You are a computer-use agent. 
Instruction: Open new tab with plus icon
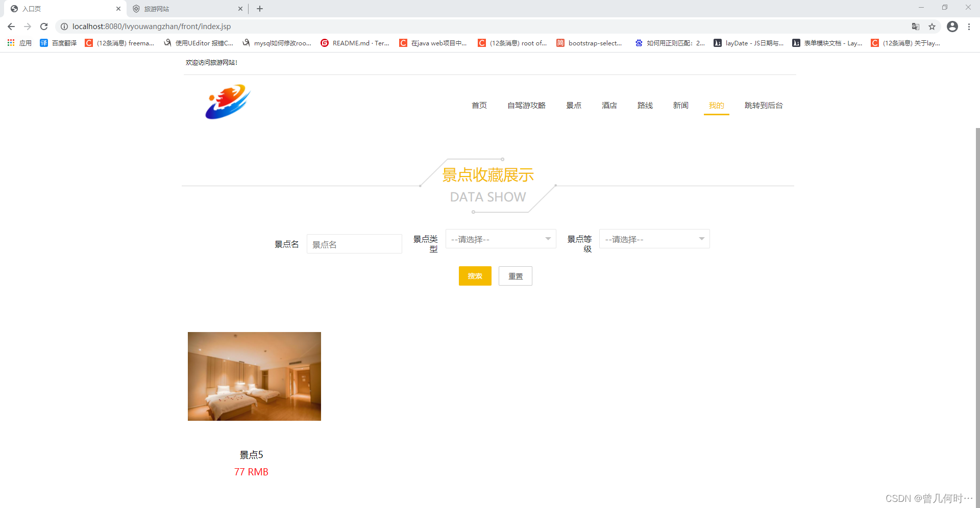260,9
